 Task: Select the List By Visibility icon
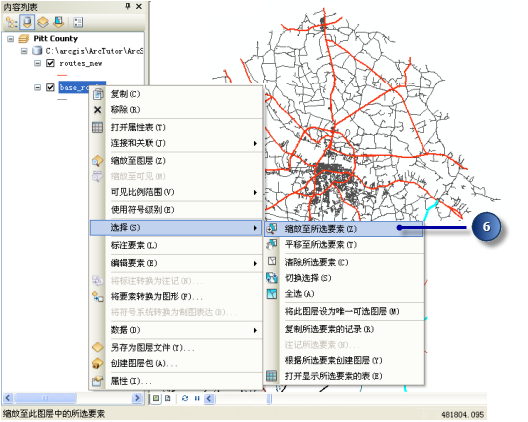pyautogui.click(x=43, y=23)
